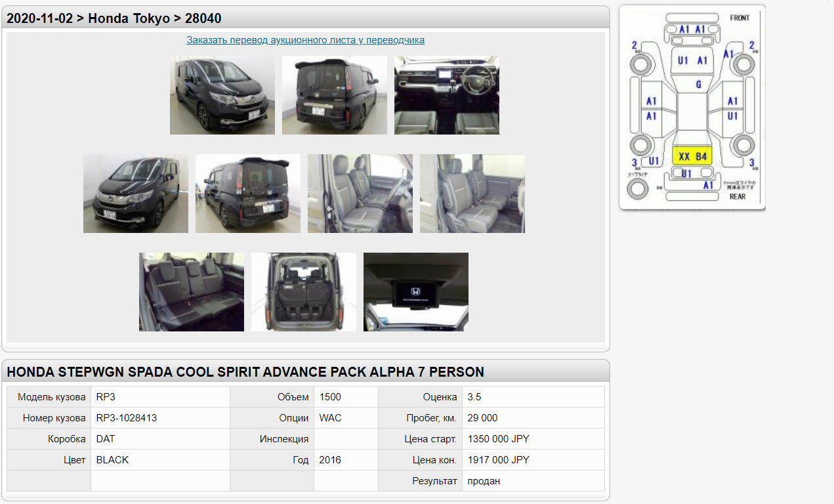Enlarge the car damage diagram sheet
The width and height of the screenshot is (834, 504).
(x=692, y=108)
